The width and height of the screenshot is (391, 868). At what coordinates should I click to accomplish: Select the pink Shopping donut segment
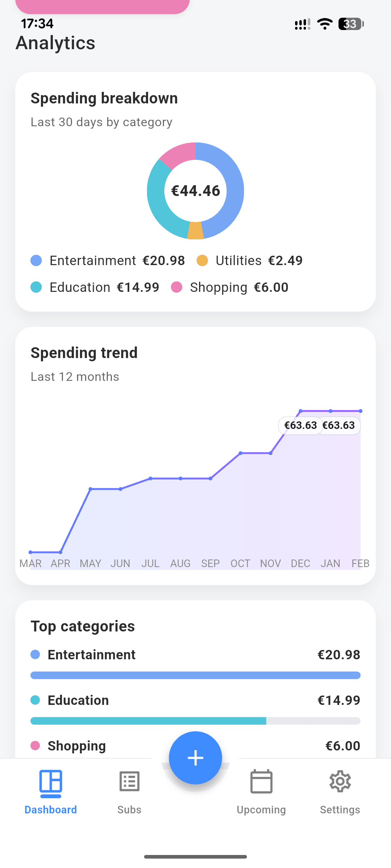click(179, 153)
